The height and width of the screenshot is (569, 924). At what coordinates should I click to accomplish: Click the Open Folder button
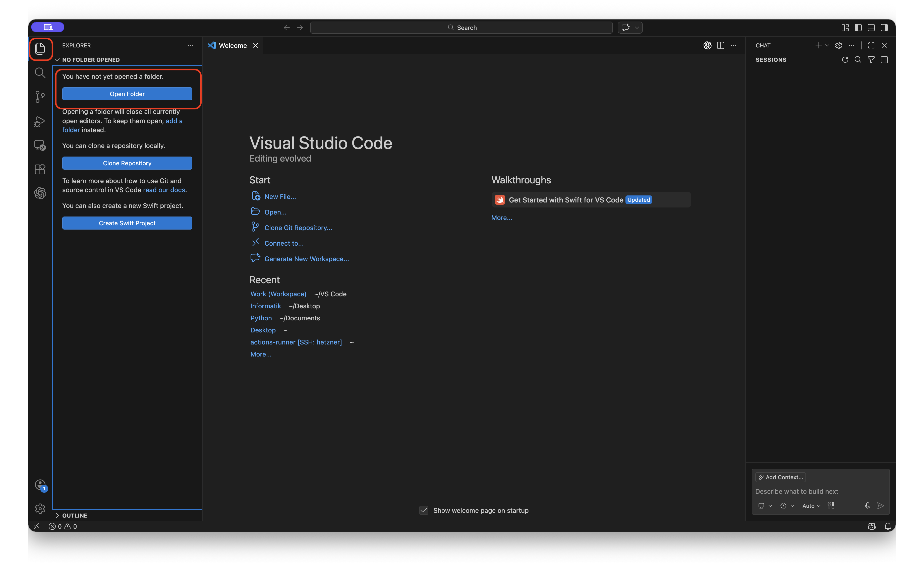tap(127, 94)
